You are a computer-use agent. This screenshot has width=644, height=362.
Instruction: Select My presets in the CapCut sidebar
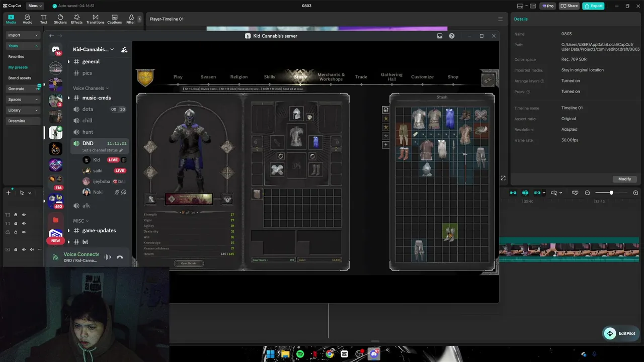tap(18, 67)
